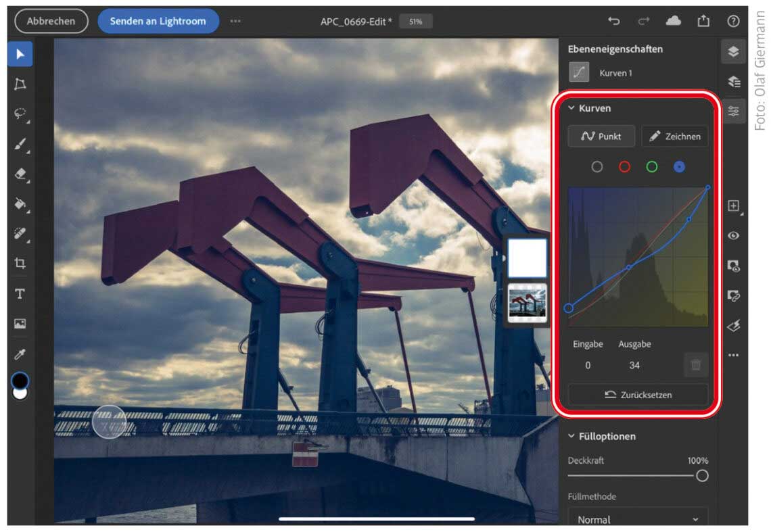Toggle layer visibility eye icon

coord(734,236)
